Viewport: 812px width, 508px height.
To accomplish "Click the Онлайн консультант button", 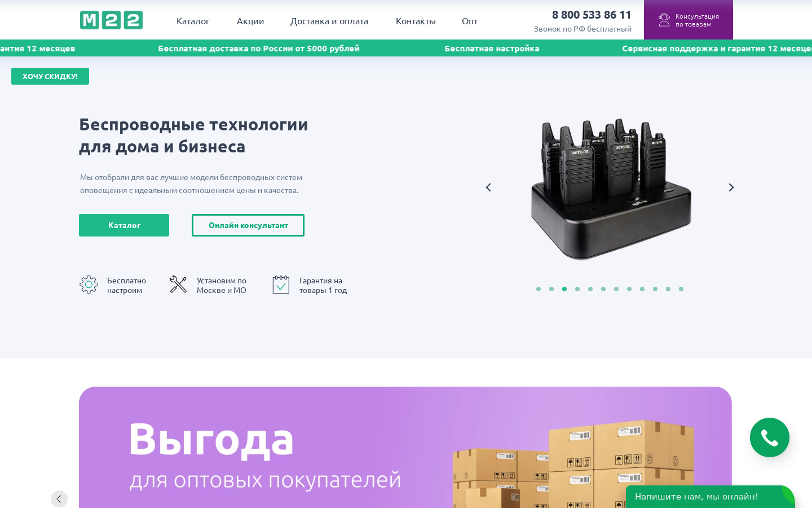I will pyautogui.click(x=248, y=225).
